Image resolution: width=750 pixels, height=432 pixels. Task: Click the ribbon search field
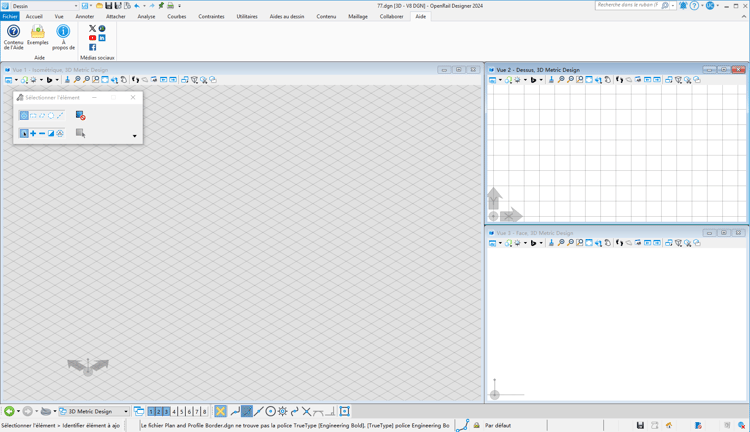coord(628,5)
